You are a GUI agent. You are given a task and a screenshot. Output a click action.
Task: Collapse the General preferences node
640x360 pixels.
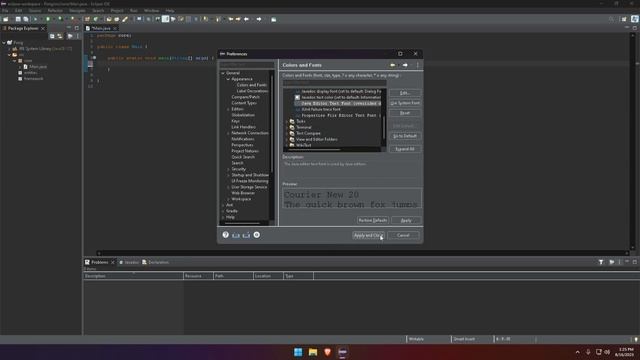pos(223,73)
